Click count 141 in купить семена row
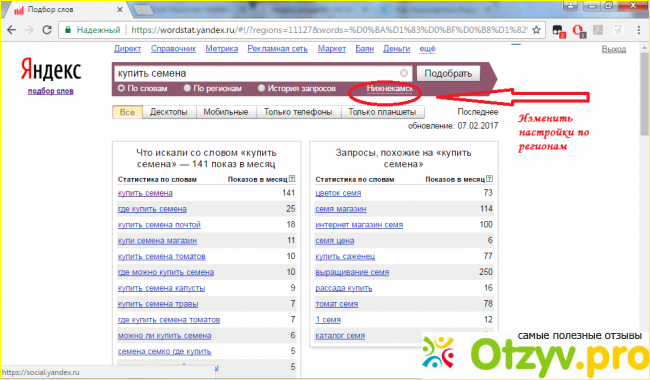The width and height of the screenshot is (650, 380). point(288,193)
